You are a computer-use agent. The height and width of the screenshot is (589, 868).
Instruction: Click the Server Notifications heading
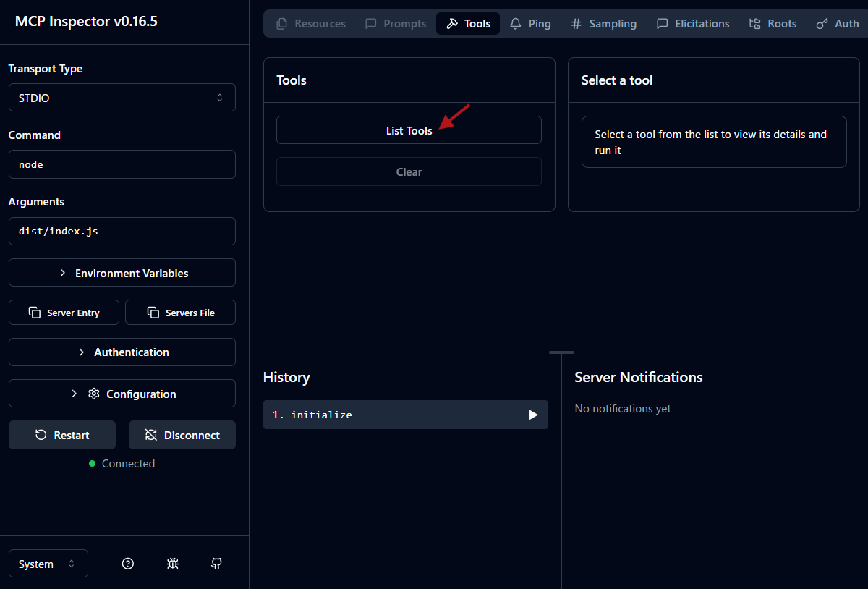coord(639,377)
